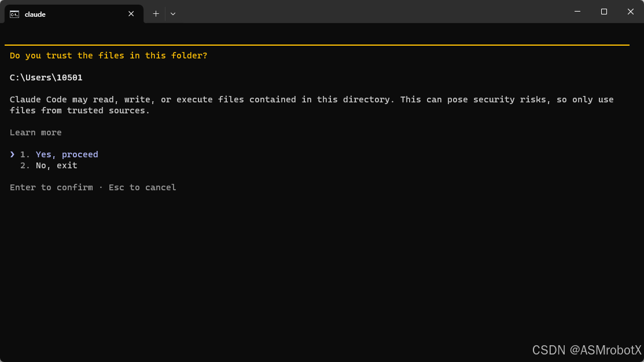Select the "claude" terminal tab
This screenshot has height=362, width=644.
point(74,14)
